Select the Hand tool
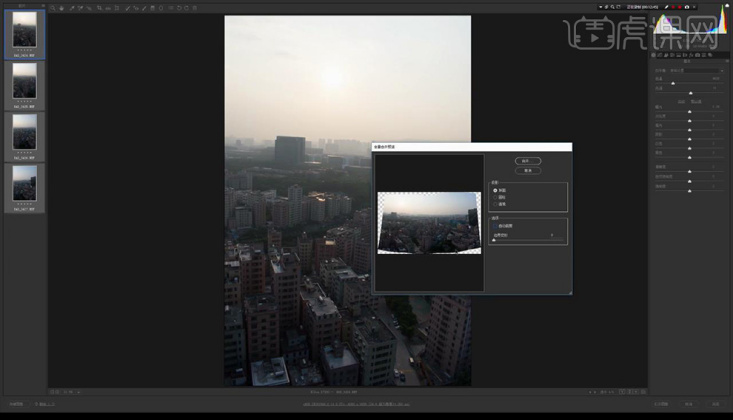Image resolution: width=733 pixels, height=420 pixels. (62, 8)
